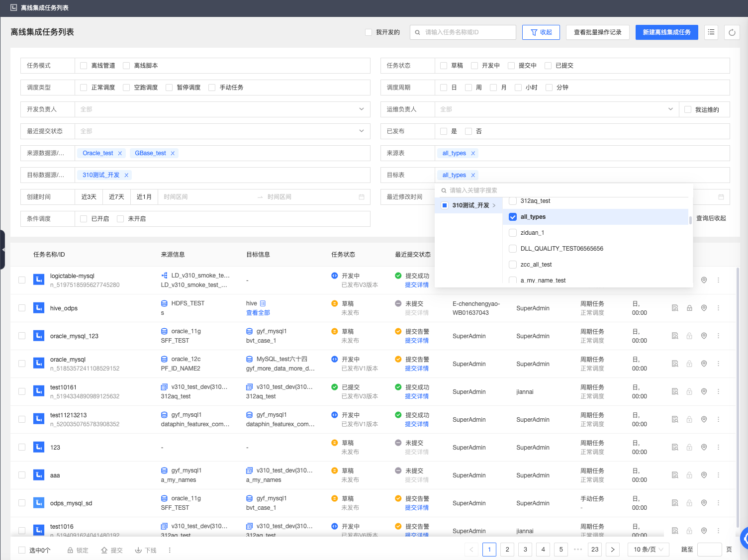Uncheck all_types in the table dropdown list
Image resolution: width=748 pixels, height=560 pixels.
pos(513,217)
